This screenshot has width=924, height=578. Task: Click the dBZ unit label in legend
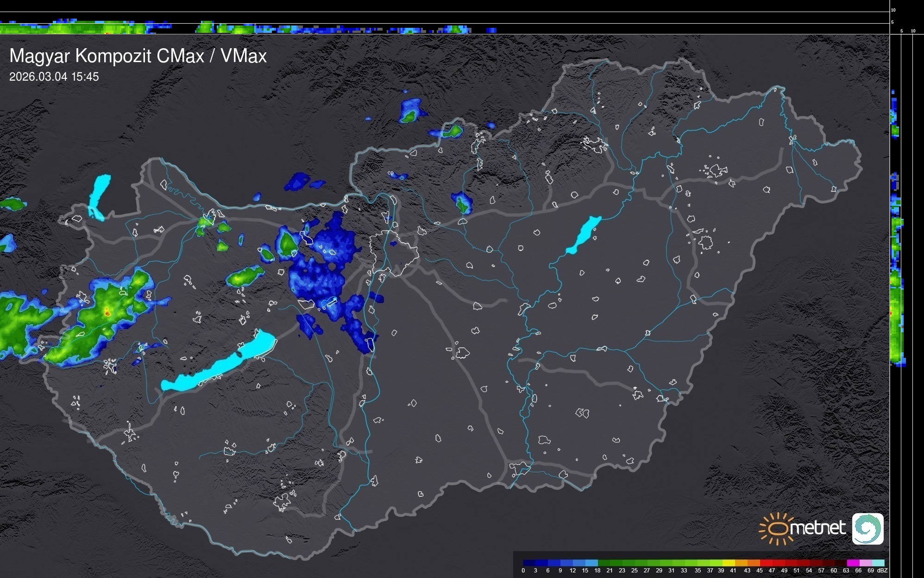click(882, 571)
